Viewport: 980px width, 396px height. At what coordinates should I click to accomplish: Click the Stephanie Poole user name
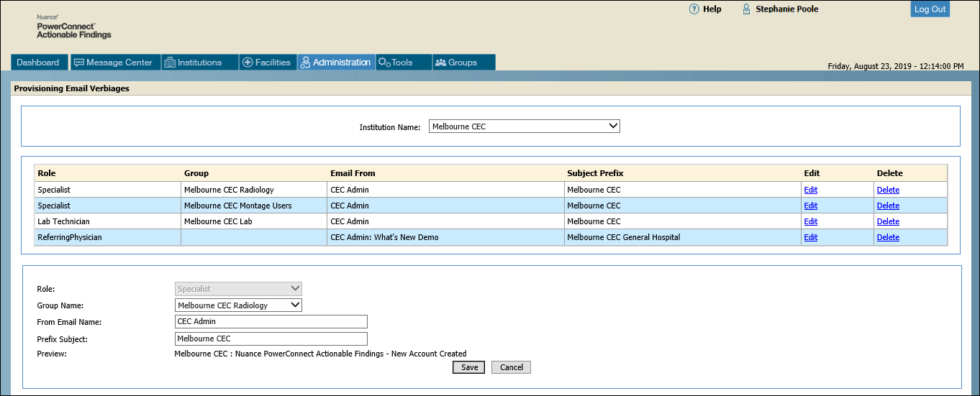pos(786,9)
